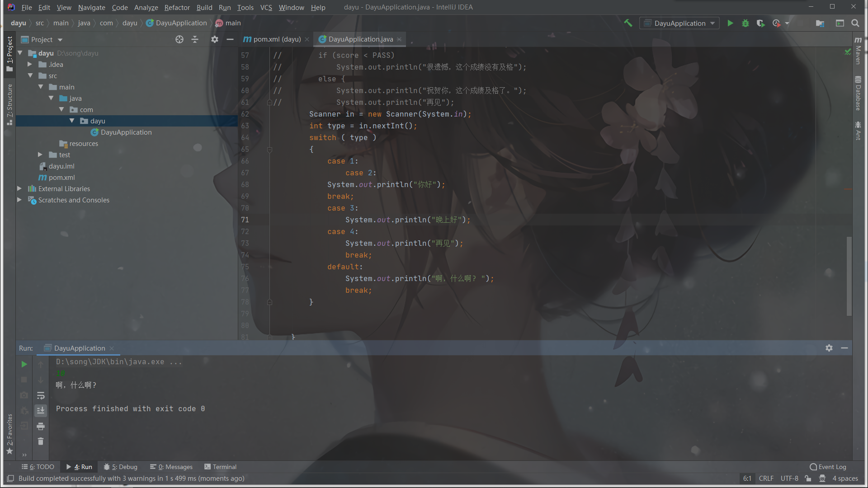Image resolution: width=868 pixels, height=488 pixels.
Task: Open the Refactor menu
Action: click(177, 7)
